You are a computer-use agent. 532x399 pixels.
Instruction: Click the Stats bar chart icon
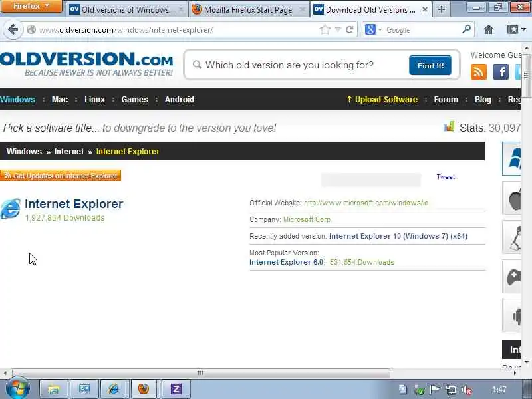click(448, 127)
